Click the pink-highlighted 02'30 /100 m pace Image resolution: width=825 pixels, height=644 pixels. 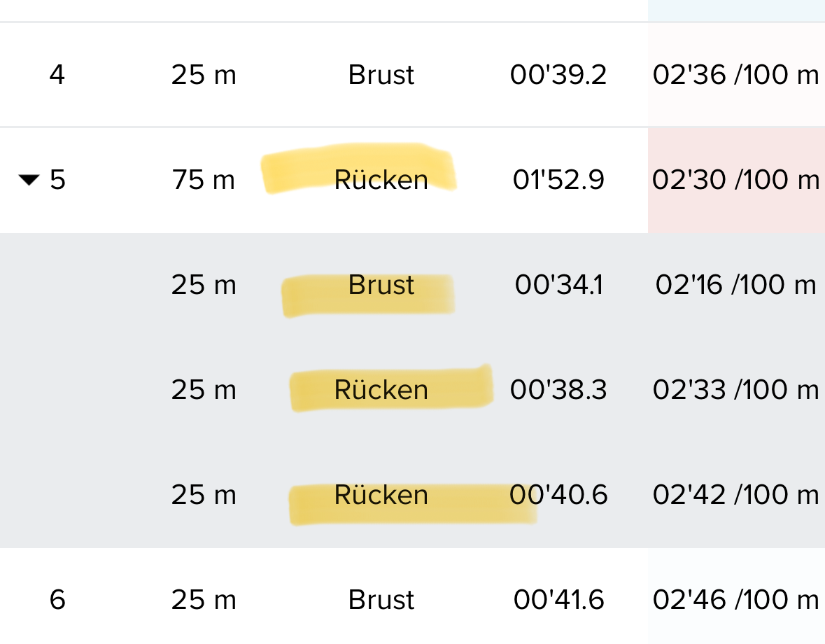click(735, 181)
